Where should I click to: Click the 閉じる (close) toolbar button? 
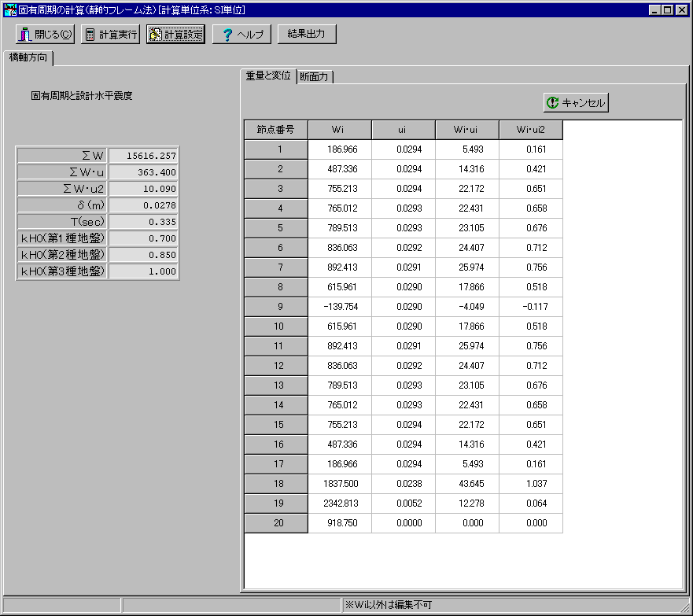pos(45,35)
